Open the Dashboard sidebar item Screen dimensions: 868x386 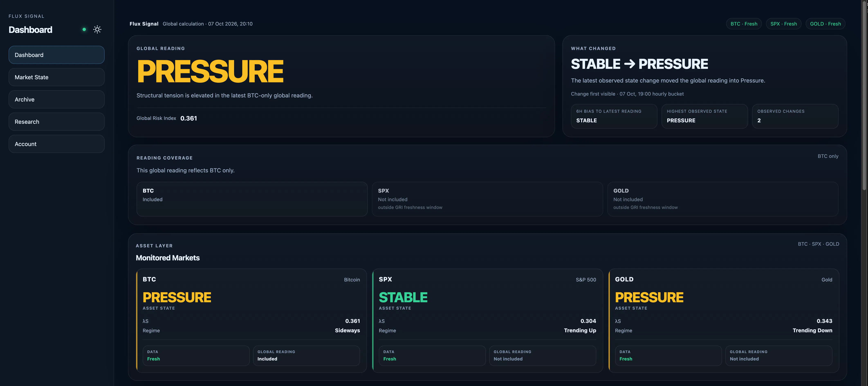(x=57, y=55)
